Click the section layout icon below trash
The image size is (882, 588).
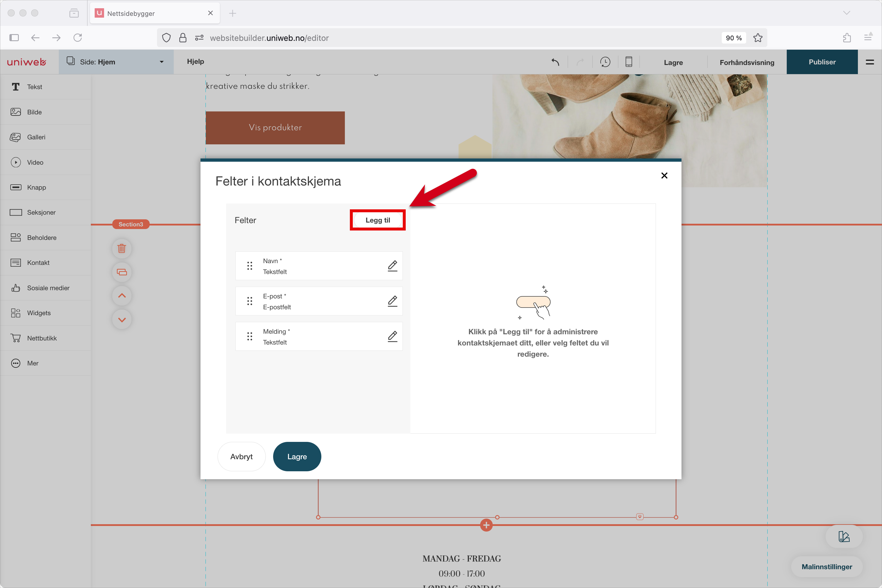(x=121, y=272)
